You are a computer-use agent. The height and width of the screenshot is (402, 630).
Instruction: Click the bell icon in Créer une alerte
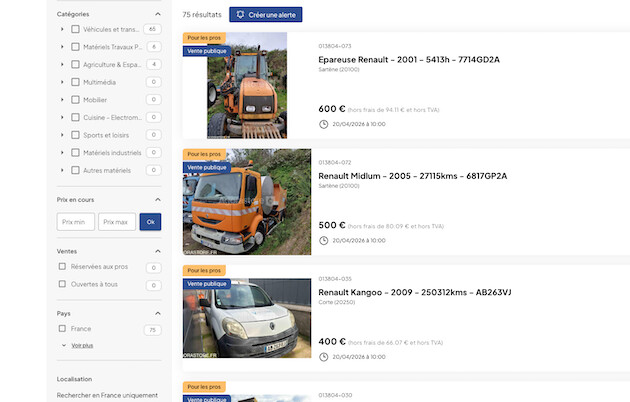click(240, 15)
